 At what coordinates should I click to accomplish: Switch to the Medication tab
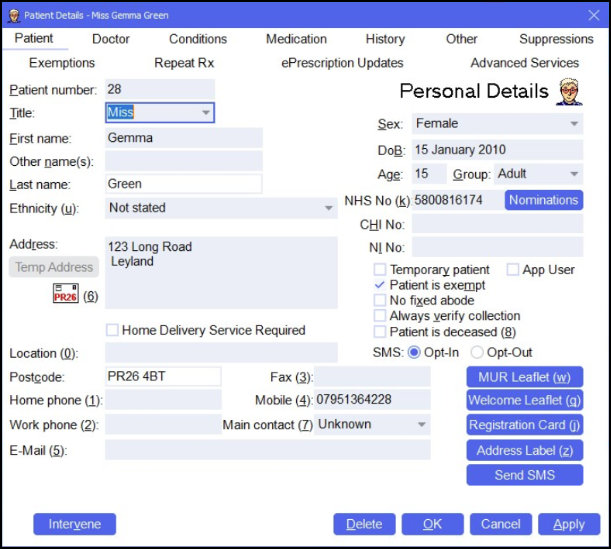pos(296,39)
